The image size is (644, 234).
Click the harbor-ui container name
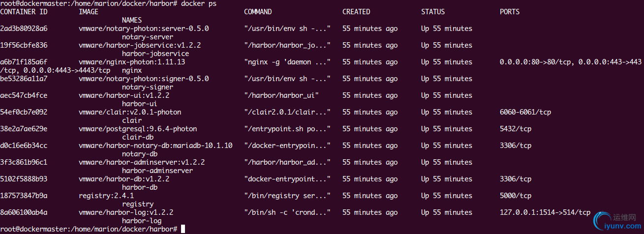(x=140, y=104)
